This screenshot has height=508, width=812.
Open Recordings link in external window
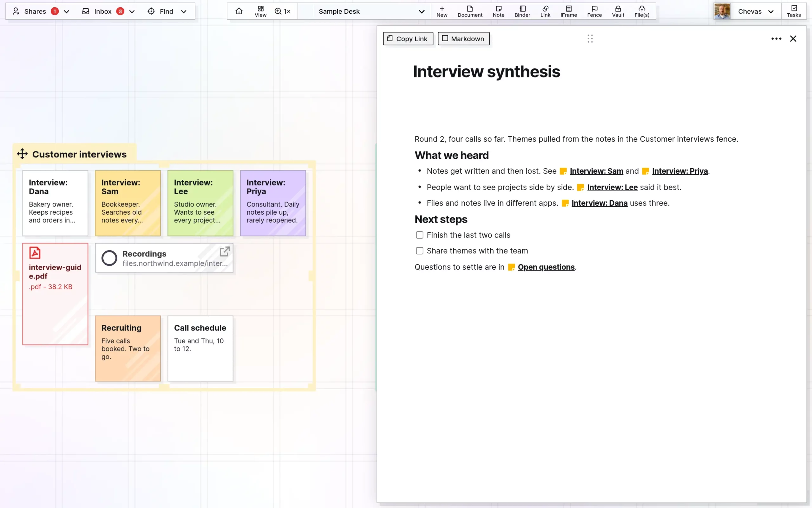(x=225, y=251)
